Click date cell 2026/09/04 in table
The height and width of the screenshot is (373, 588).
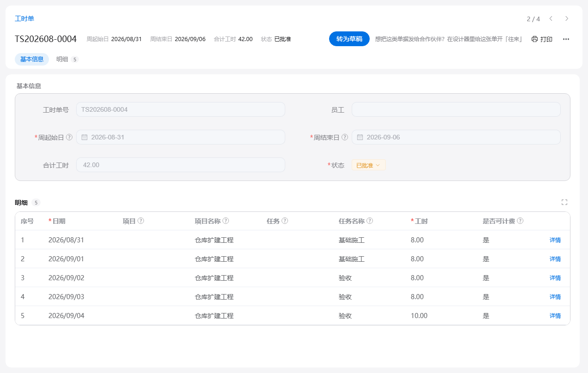pyautogui.click(x=66, y=316)
